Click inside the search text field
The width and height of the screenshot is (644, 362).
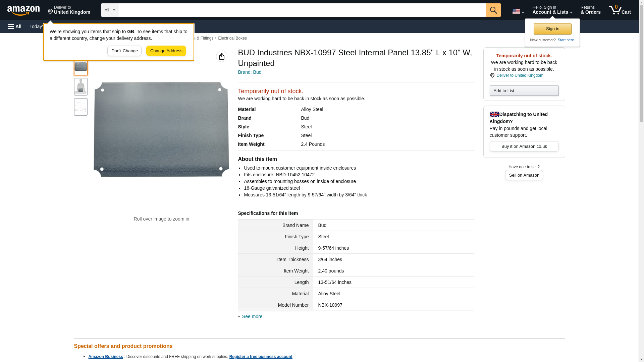tap(302, 10)
